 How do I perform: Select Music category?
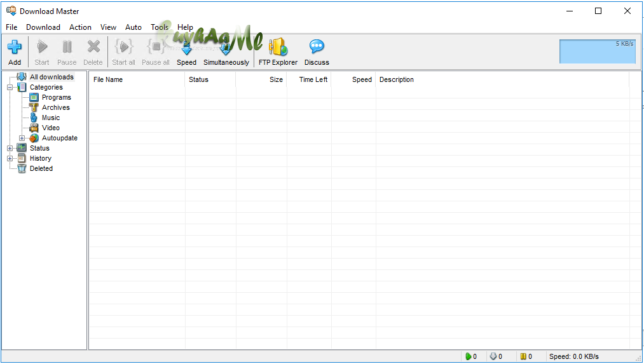pyautogui.click(x=50, y=118)
